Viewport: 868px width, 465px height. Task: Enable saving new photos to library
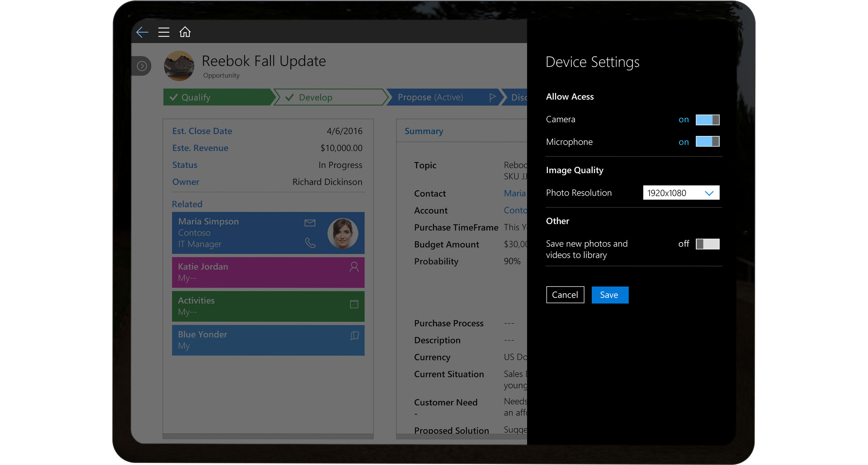pos(707,244)
